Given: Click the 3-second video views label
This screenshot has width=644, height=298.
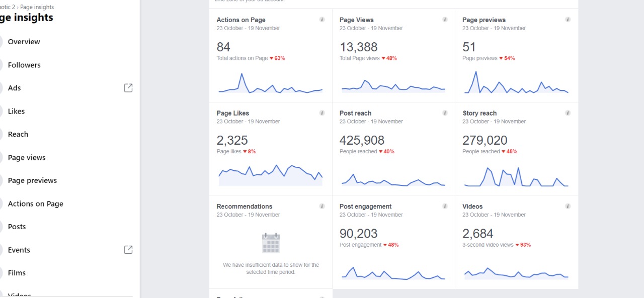Looking at the screenshot, I should pyautogui.click(x=488, y=245).
